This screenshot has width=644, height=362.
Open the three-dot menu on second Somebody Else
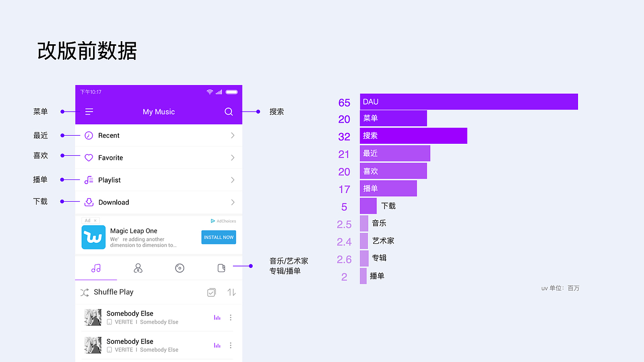tap(230, 345)
